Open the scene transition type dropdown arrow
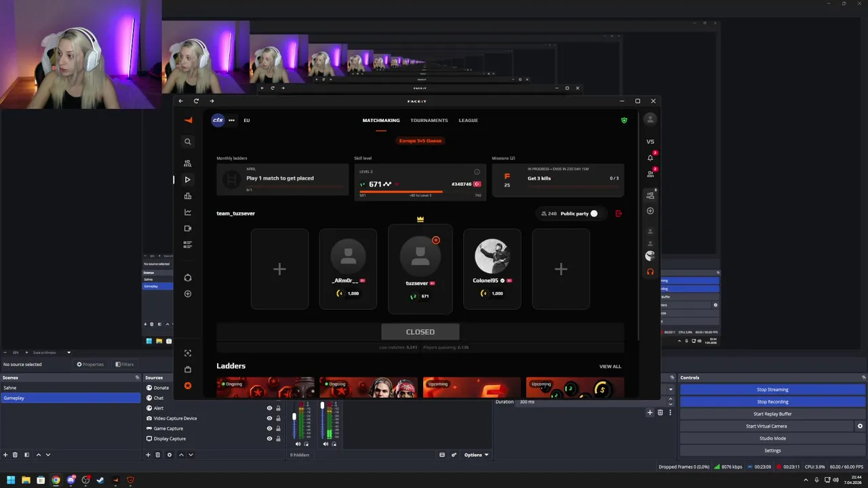Image resolution: width=868 pixels, height=488 pixels. point(671,389)
